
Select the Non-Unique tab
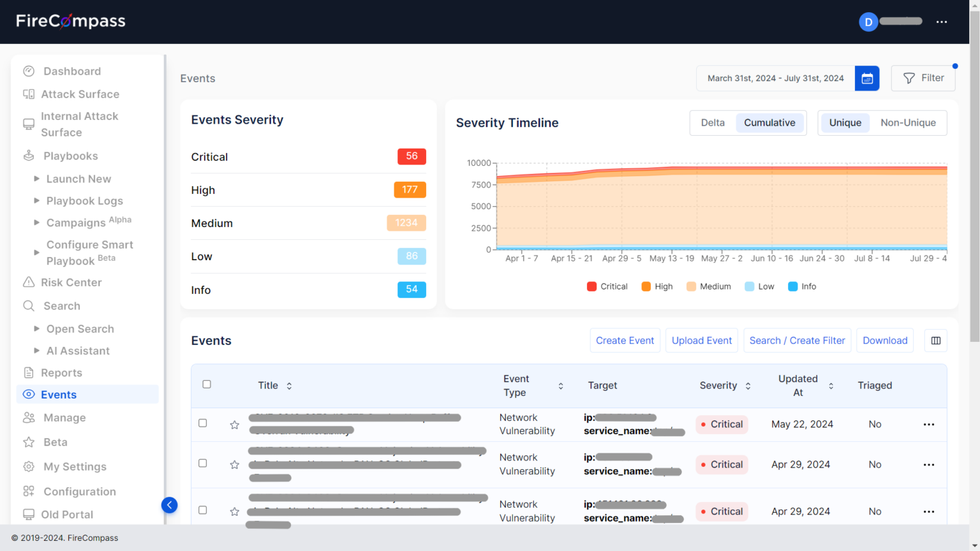(908, 122)
